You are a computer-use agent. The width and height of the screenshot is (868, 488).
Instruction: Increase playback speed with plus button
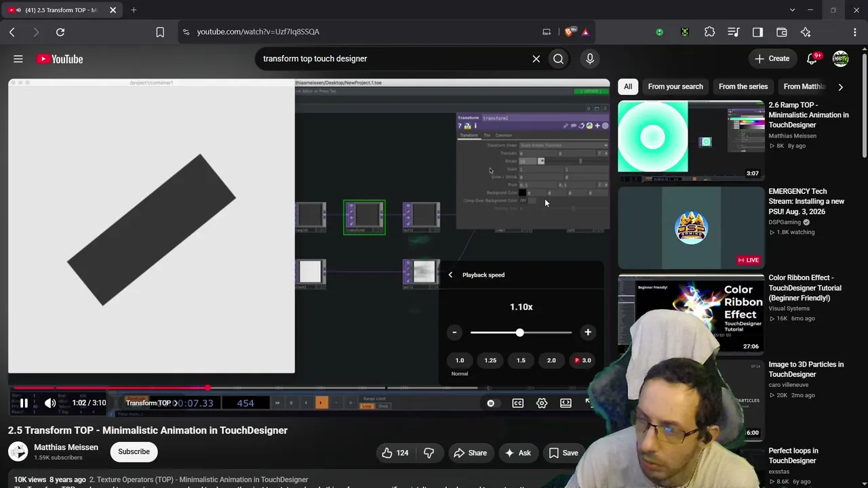pyautogui.click(x=588, y=332)
